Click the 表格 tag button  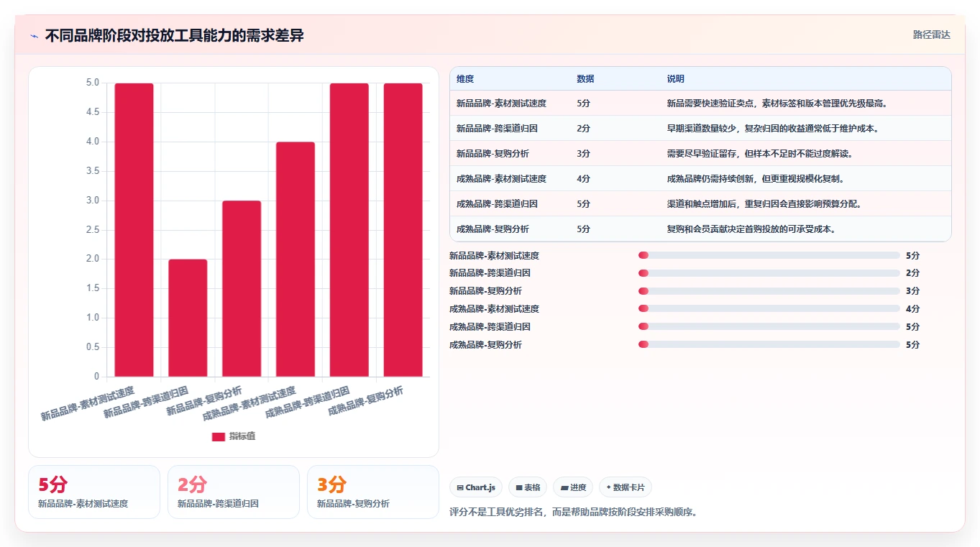[528, 487]
